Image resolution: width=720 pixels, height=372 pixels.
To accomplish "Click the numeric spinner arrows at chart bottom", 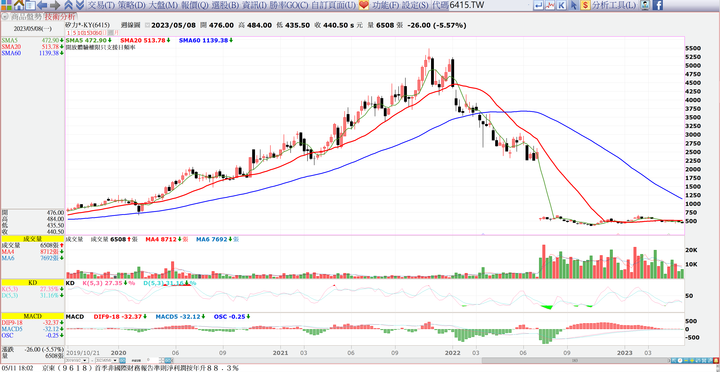I will click(x=163, y=360).
